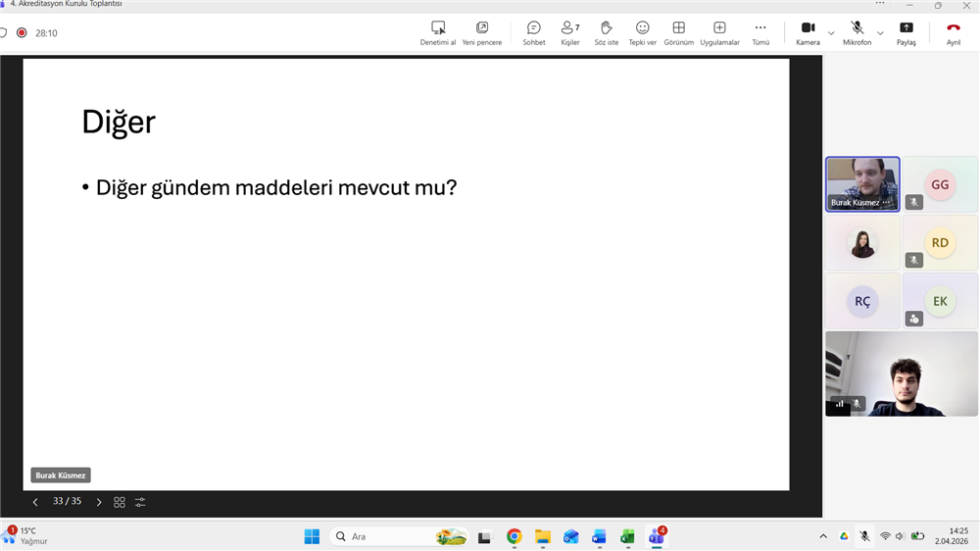Toggle microphone mute in system tray
Screen dimensions: 980x551
pyautogui.click(x=864, y=536)
